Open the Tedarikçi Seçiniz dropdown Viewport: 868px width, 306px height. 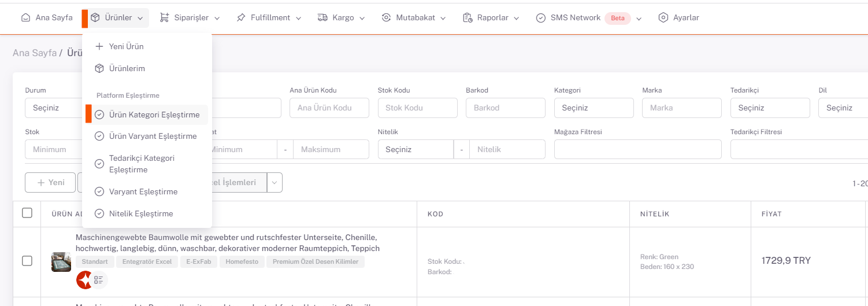click(770, 108)
